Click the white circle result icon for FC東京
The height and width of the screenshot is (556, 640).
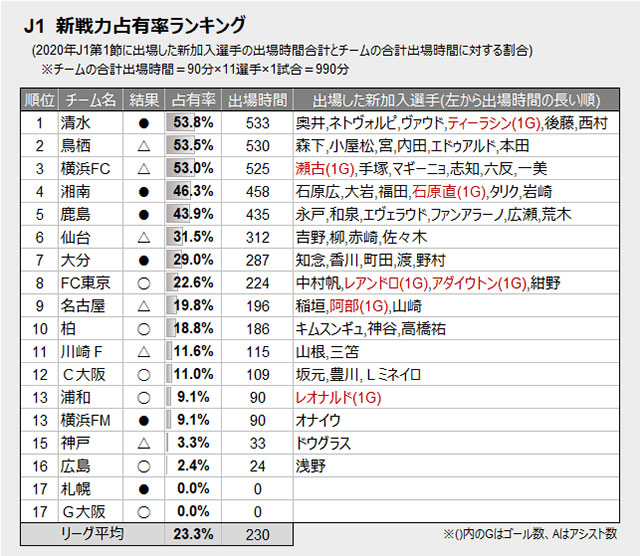[x=143, y=281]
